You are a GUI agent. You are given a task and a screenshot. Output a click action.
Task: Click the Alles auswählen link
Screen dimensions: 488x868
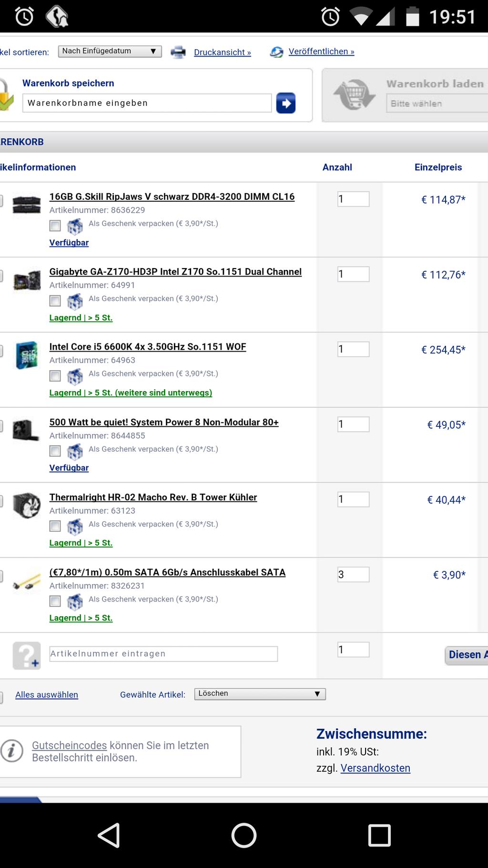47,694
